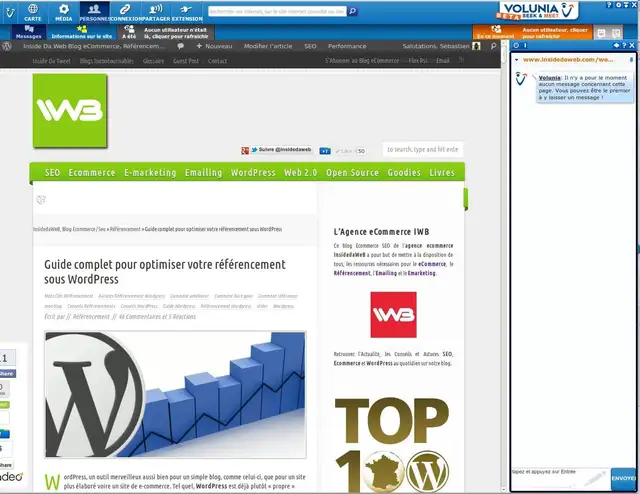Open the Ecommerce category tab
Viewport: 640px width, 494px height.
[92, 173]
